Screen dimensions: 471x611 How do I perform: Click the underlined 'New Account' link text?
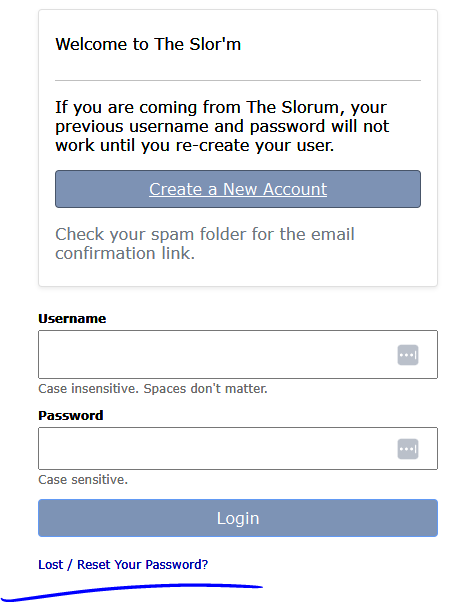pyautogui.click(x=275, y=189)
